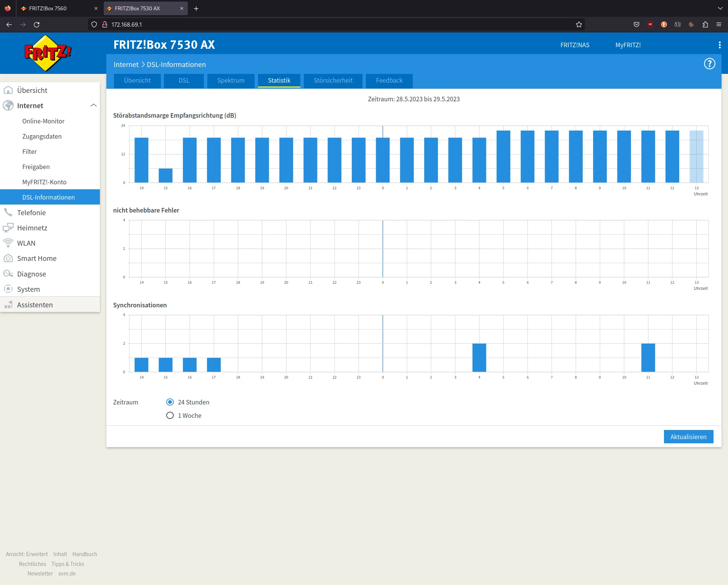728x585 pixels.
Task: Open the Inhalt footer link
Action: [x=60, y=554]
